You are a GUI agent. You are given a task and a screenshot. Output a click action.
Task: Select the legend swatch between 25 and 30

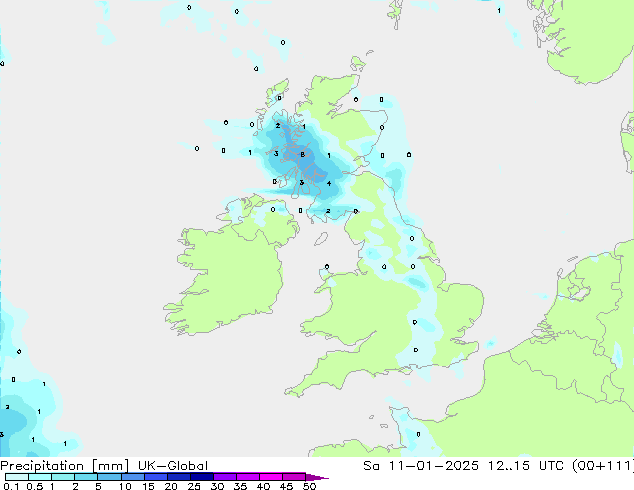tap(202, 477)
